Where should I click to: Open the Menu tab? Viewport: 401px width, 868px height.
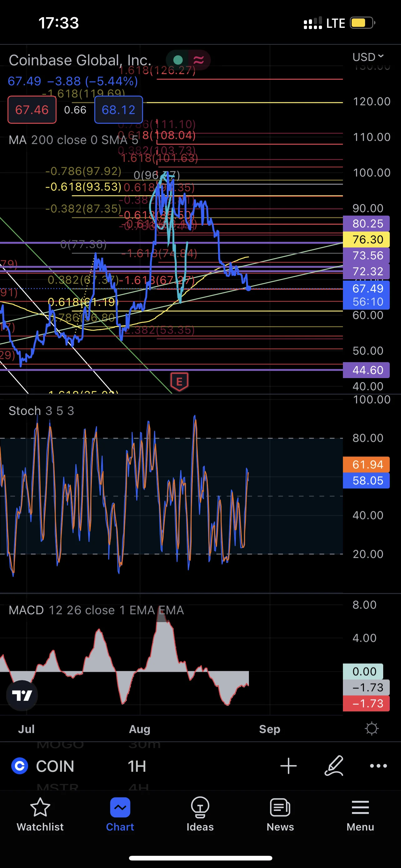point(360,815)
